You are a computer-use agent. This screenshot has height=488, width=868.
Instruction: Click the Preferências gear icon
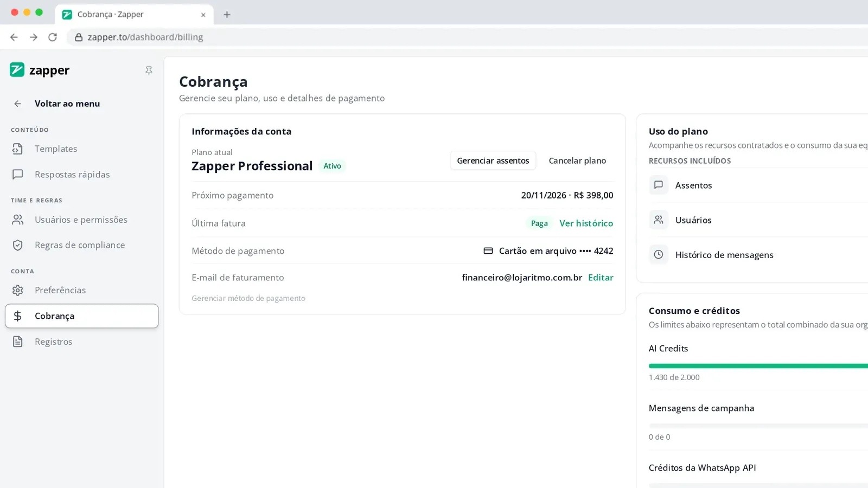[x=18, y=290]
